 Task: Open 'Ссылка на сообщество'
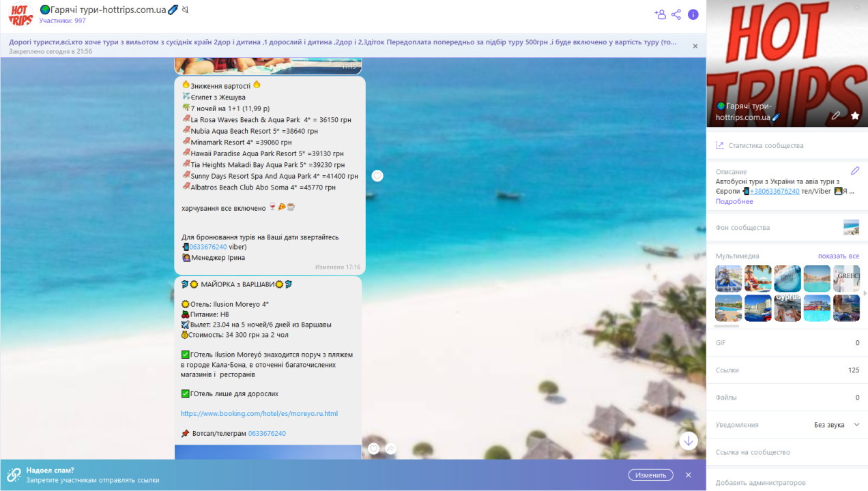point(787,451)
